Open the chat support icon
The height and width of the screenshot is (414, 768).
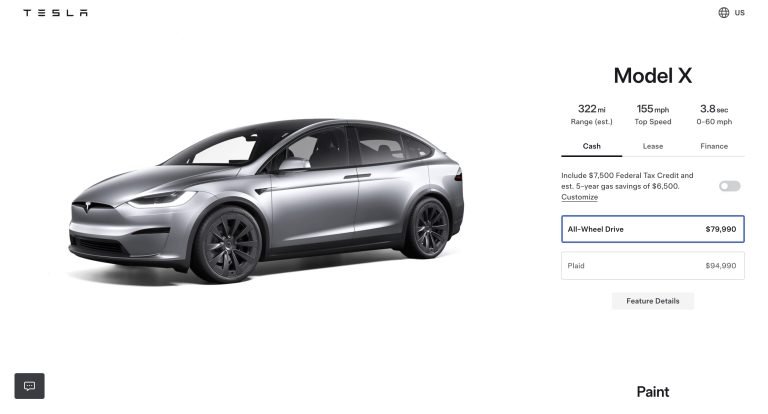(29, 386)
